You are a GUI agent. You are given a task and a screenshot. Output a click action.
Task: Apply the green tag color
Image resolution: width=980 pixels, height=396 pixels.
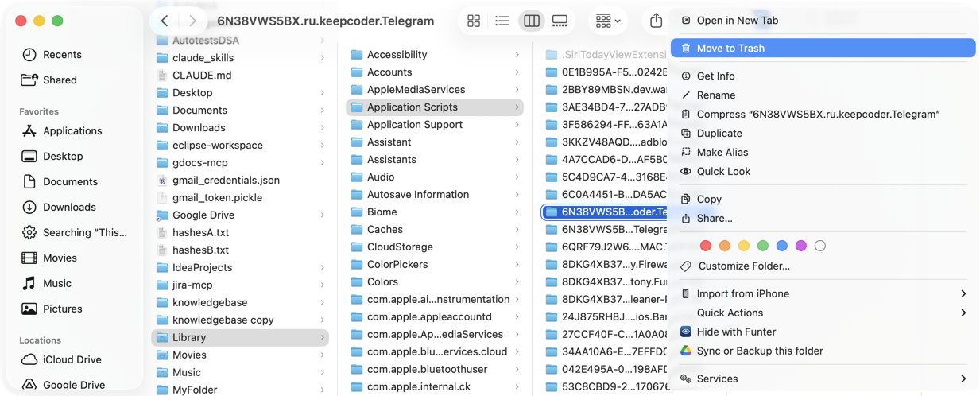click(x=762, y=246)
